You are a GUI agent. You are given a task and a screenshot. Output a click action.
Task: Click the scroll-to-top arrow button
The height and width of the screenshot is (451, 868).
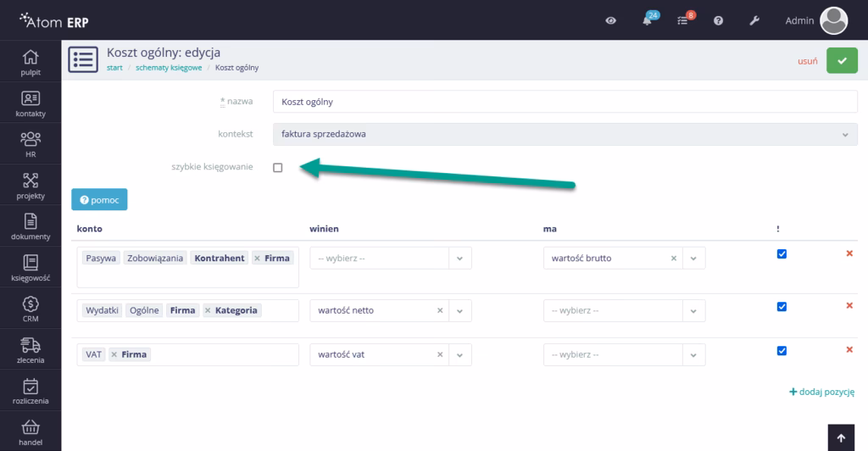tap(840, 437)
